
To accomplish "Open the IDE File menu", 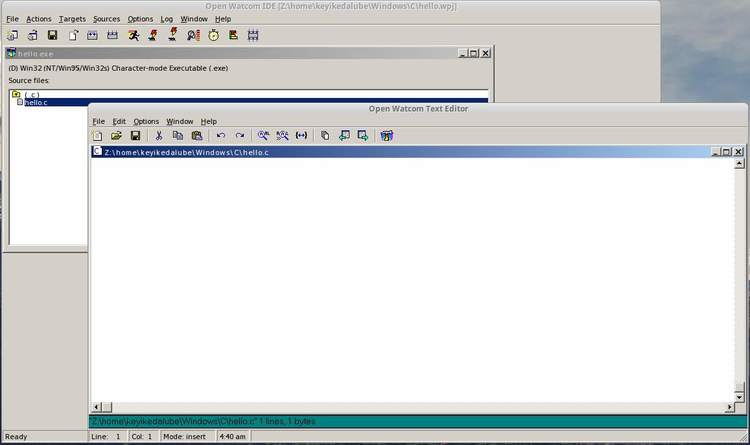I will tap(12, 19).
